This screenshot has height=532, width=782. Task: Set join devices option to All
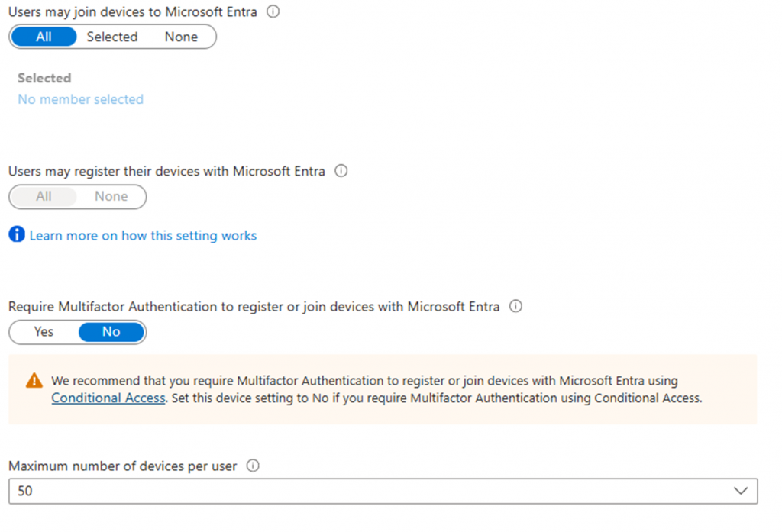(44, 37)
